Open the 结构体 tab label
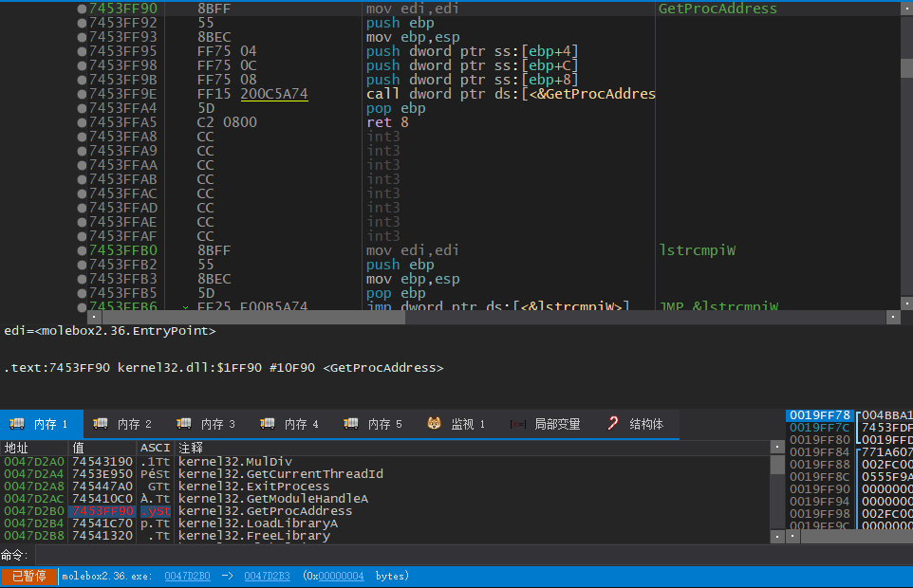Viewport: 913px width, 588px height. click(x=646, y=424)
